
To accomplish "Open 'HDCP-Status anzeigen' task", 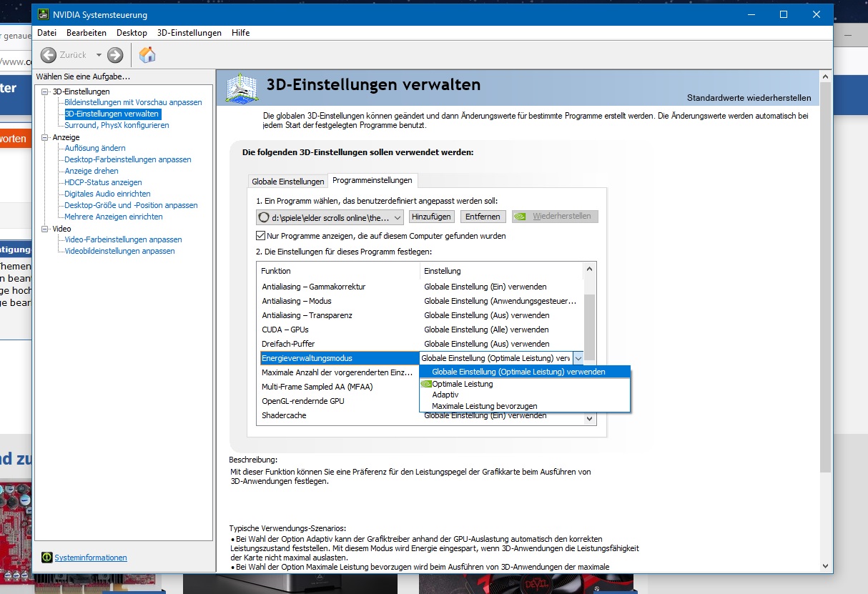I will pos(103,182).
